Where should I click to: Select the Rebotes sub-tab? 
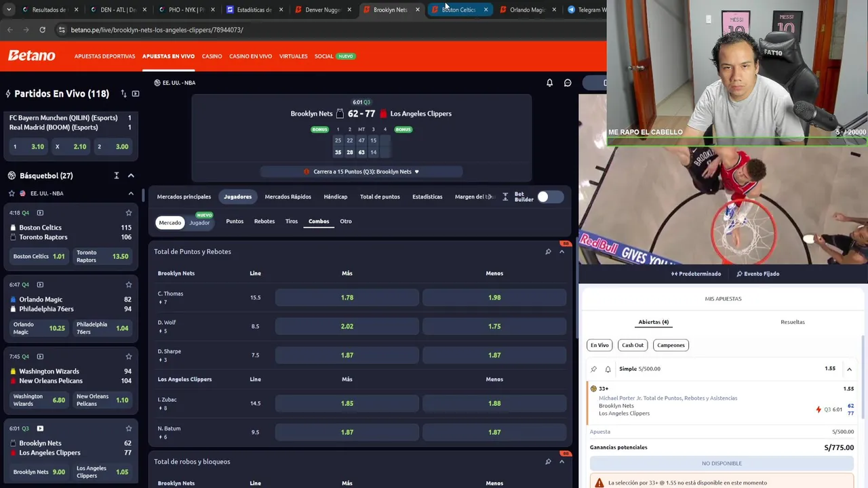pyautogui.click(x=264, y=221)
